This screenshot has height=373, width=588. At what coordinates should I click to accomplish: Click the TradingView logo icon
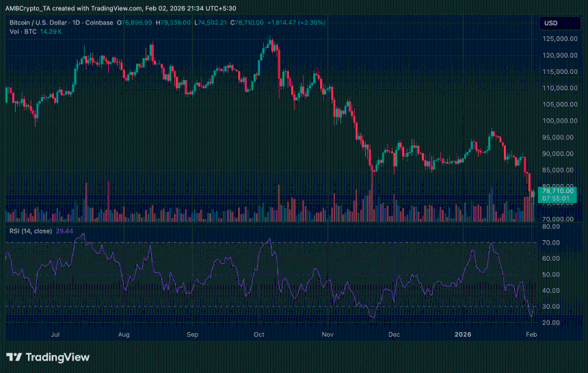(x=14, y=357)
